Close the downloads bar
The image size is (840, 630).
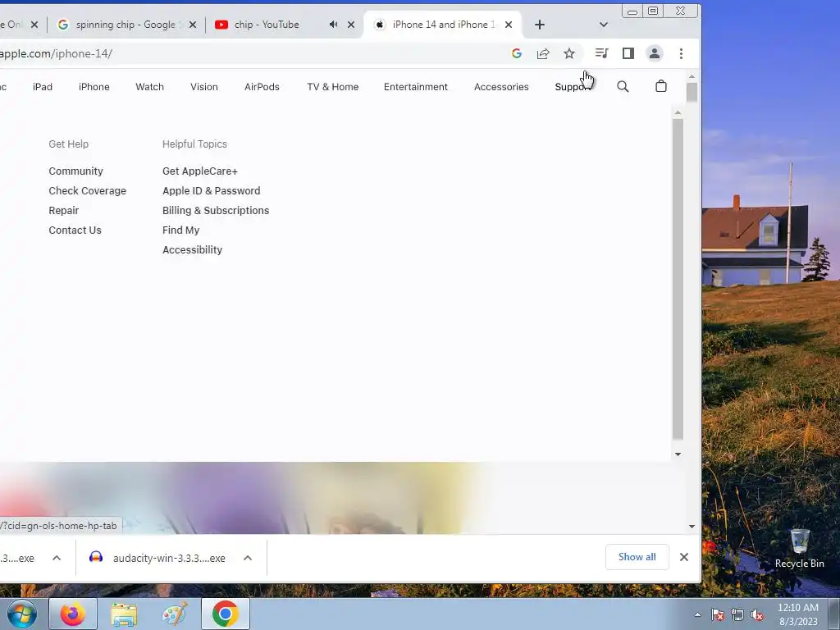[684, 557]
